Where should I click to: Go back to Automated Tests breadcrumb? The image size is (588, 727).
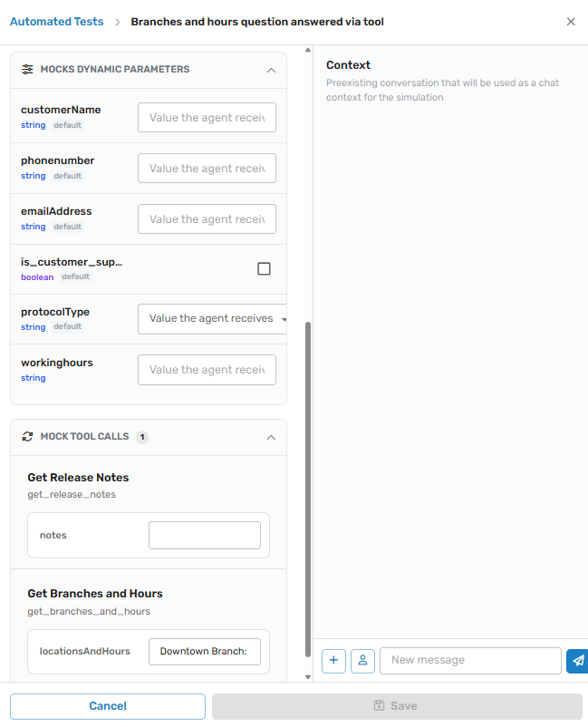(56, 22)
